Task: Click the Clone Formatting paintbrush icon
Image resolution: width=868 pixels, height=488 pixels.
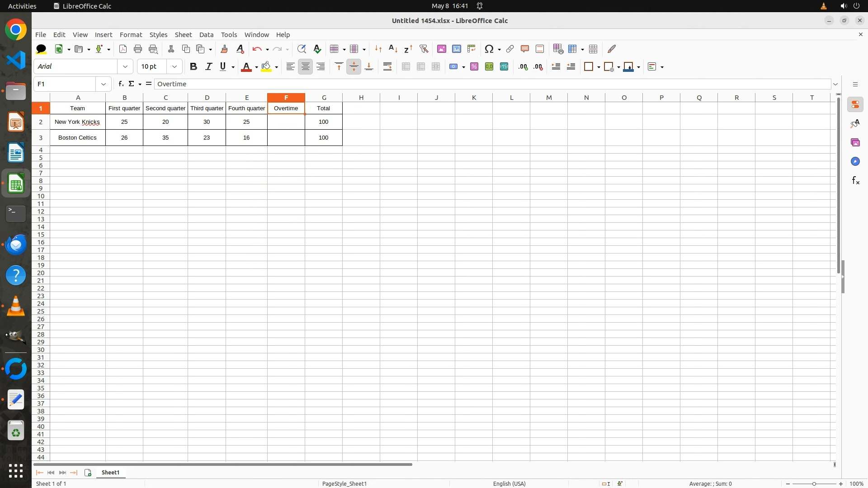Action: (224, 49)
